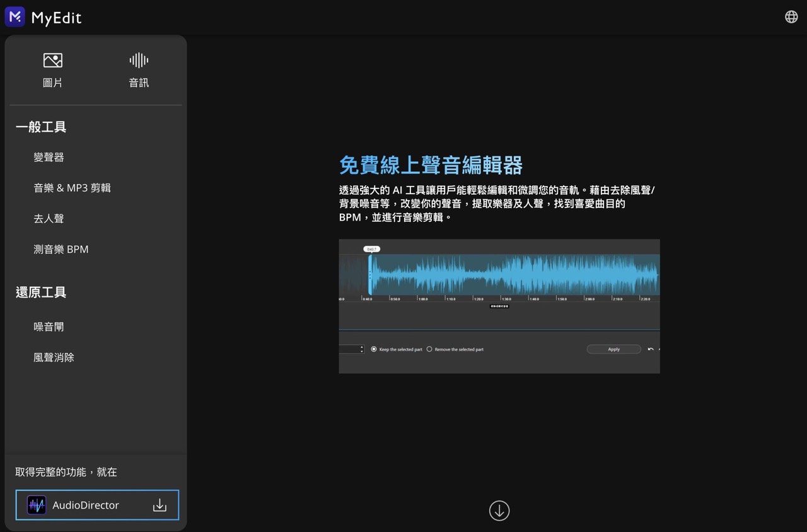Select the 音訊 (audio) tools icon
The image size is (807, 532).
click(138, 60)
